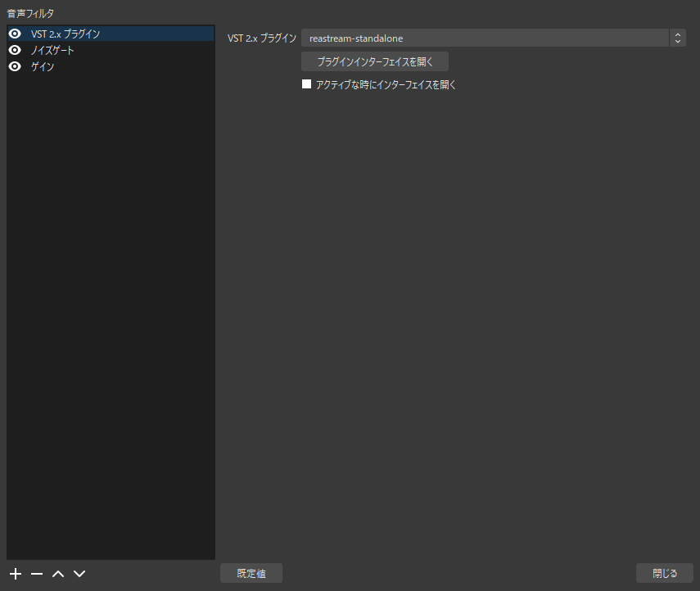Click the 既定値 defaults button
Image resolution: width=700 pixels, height=591 pixels.
tap(251, 573)
